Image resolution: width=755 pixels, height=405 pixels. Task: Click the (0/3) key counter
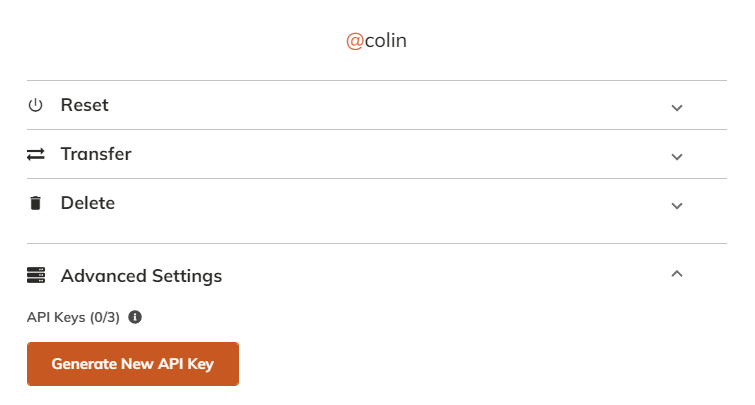[x=104, y=317]
